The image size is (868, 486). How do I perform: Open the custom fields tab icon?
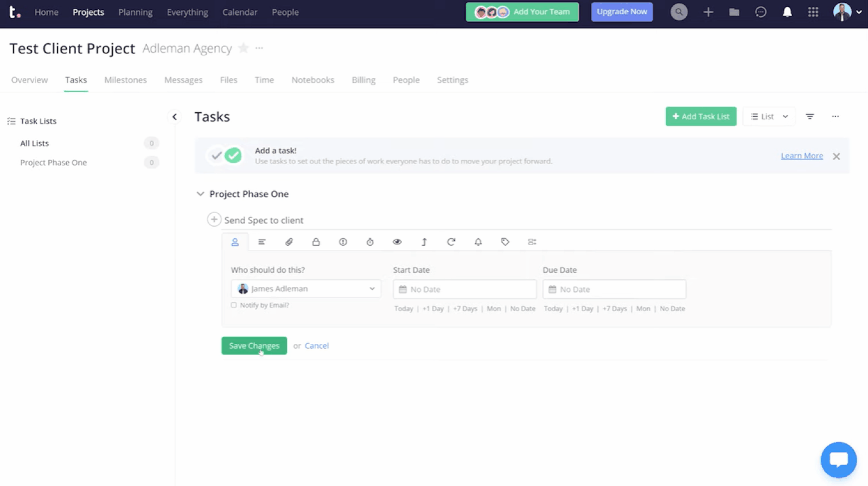coord(532,242)
